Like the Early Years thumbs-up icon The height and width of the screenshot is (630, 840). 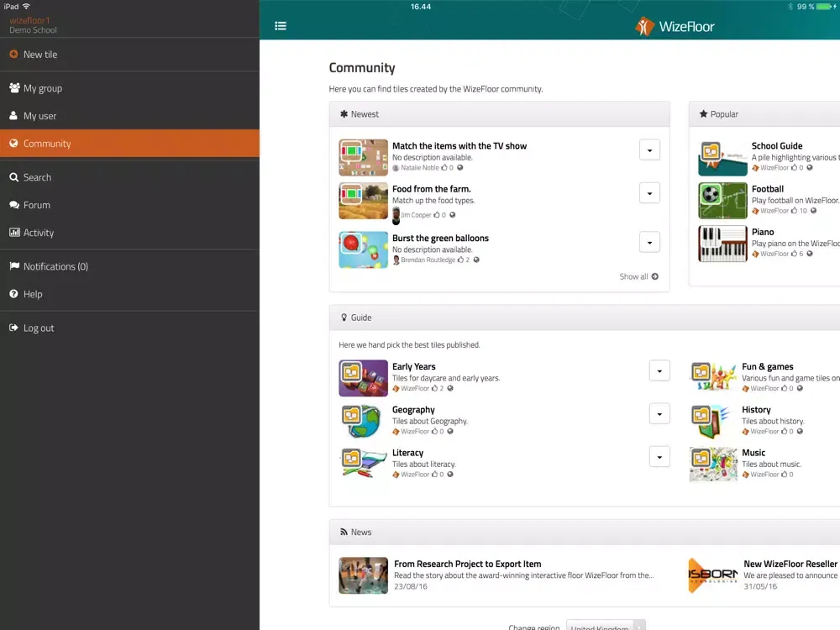tap(434, 388)
